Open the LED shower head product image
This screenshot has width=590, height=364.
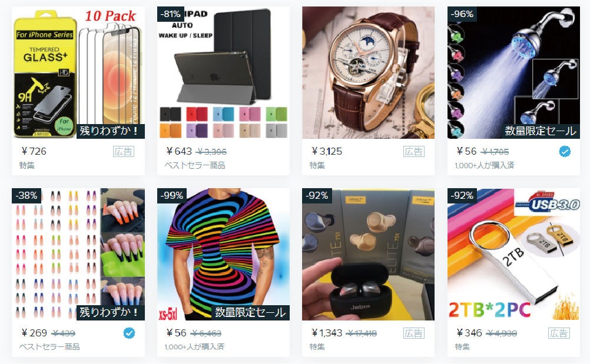[x=513, y=72]
